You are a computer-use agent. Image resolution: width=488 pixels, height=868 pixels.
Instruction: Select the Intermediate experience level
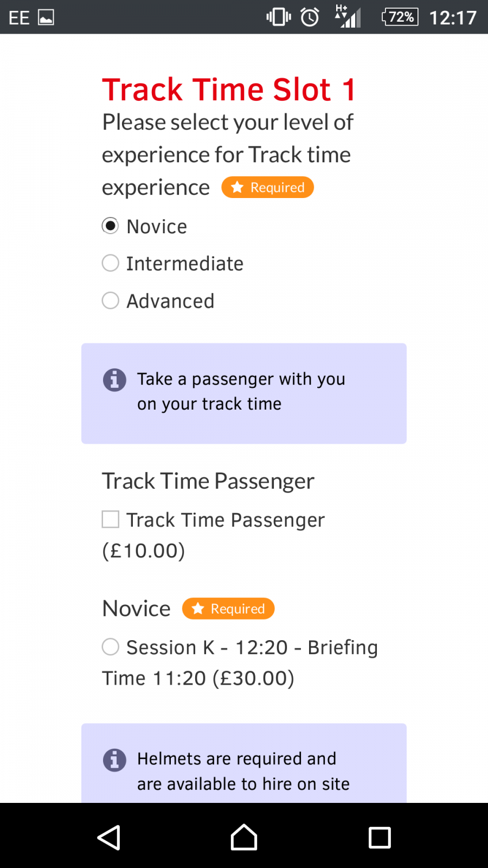(110, 263)
